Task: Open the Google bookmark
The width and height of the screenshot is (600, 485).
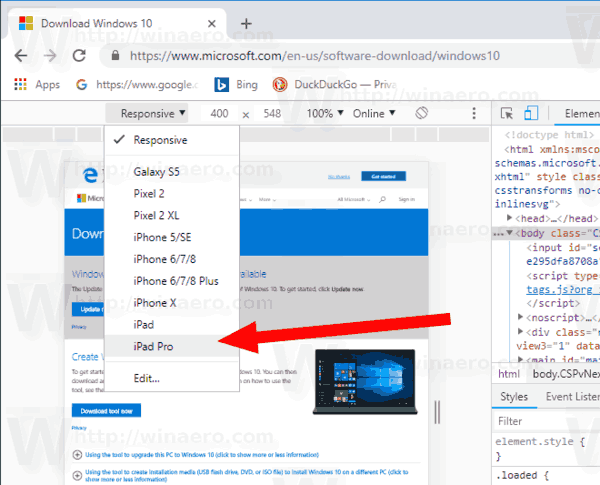Action: (x=137, y=84)
